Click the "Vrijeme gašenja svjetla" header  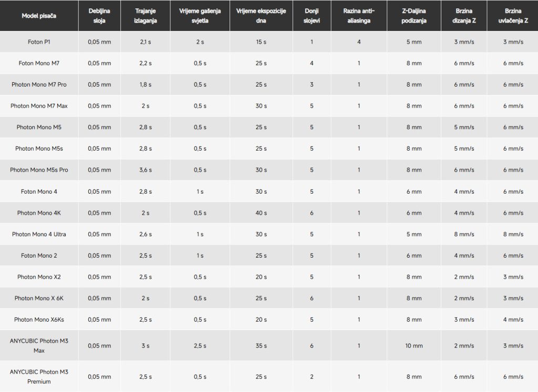point(200,16)
